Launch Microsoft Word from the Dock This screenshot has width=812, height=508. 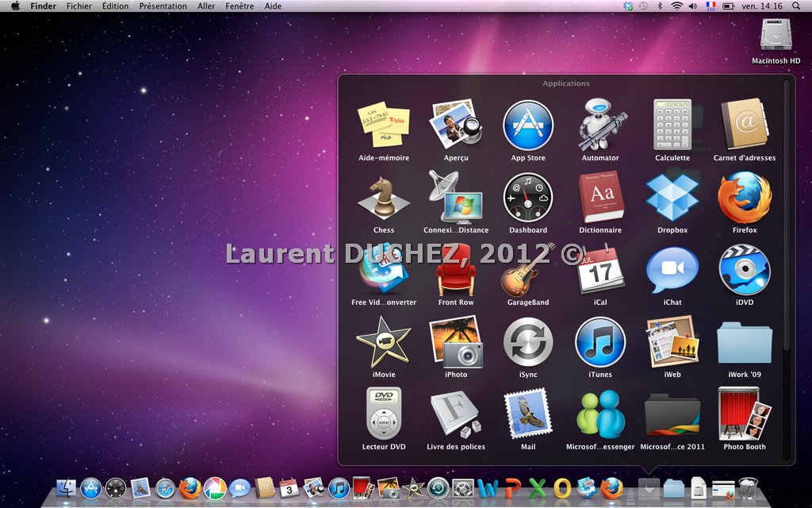(x=488, y=488)
